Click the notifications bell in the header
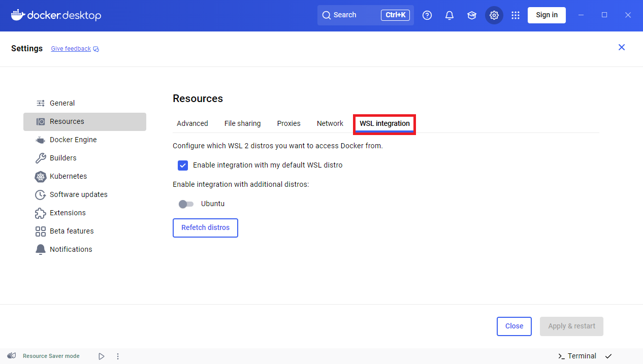643x364 pixels. pyautogui.click(x=449, y=15)
